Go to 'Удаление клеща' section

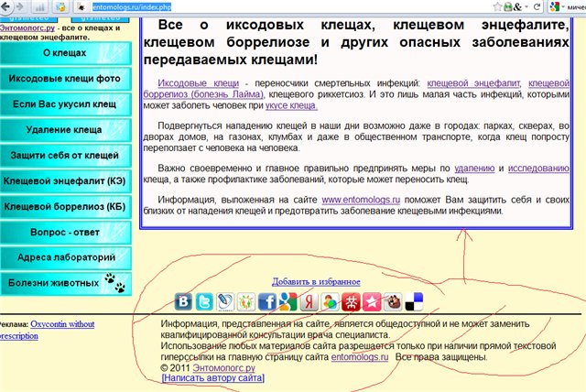tap(65, 130)
